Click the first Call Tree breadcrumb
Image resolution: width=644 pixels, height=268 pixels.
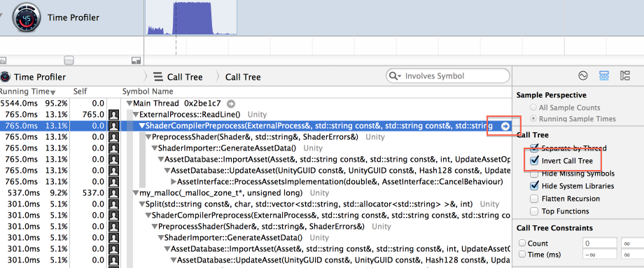click(185, 77)
